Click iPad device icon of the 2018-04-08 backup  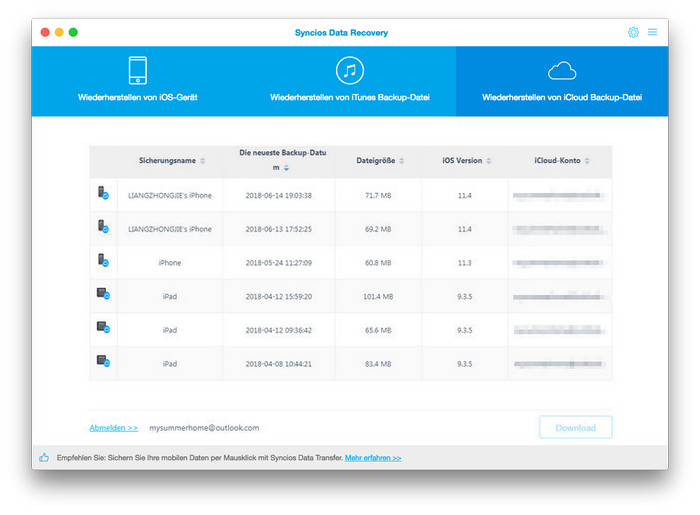click(104, 361)
